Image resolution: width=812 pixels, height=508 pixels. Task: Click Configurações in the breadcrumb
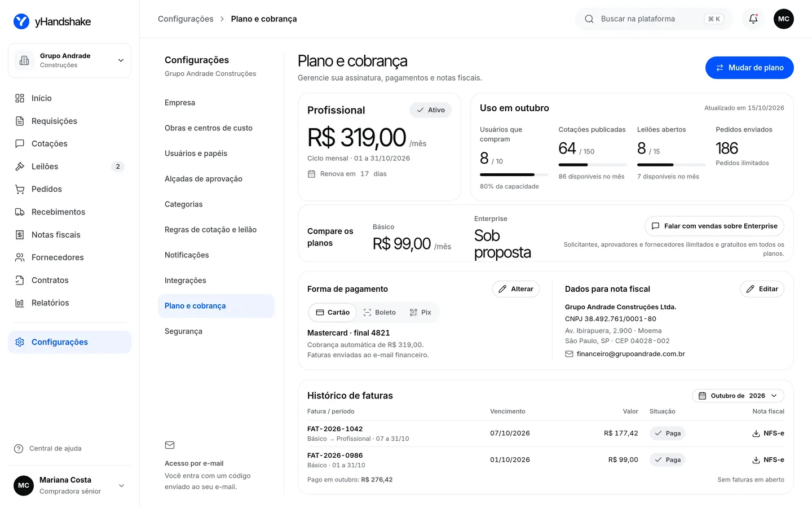[x=186, y=19]
